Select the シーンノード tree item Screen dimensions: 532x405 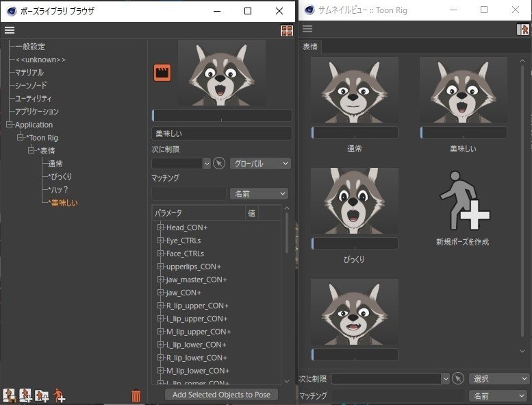coord(31,86)
